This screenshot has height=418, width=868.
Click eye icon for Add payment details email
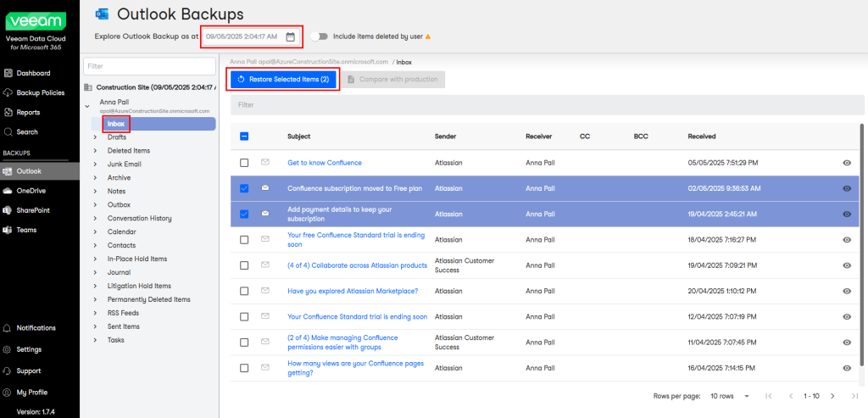click(x=847, y=214)
